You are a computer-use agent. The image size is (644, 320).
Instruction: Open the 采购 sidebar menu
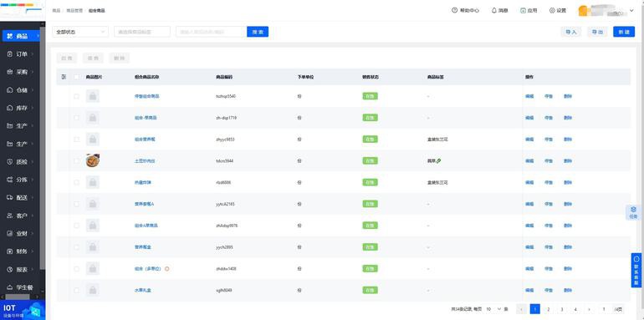(x=22, y=72)
